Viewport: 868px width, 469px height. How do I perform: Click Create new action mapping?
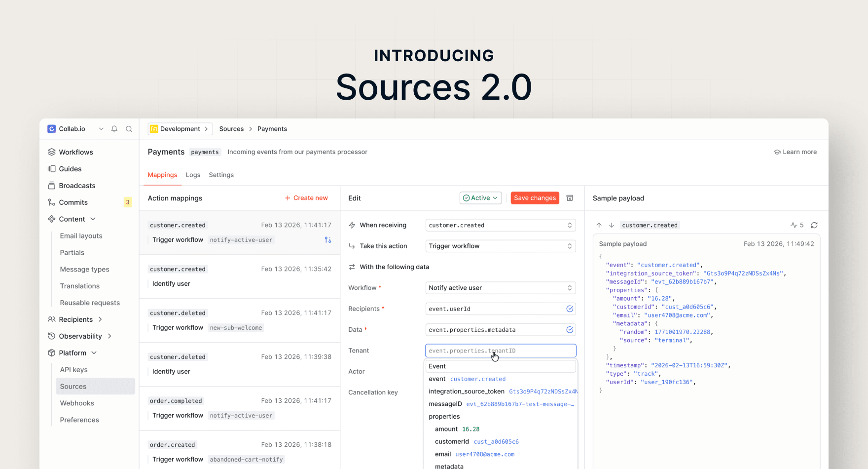coord(306,198)
